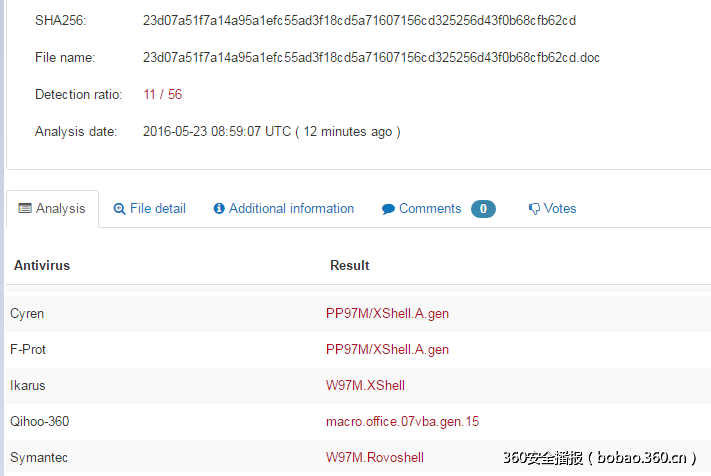Click the Symantec W97M.Rovoshell result

coord(375,458)
